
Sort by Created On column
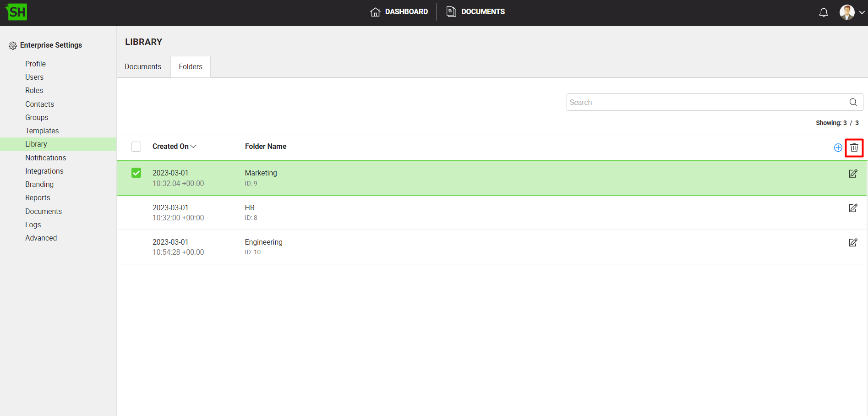174,147
